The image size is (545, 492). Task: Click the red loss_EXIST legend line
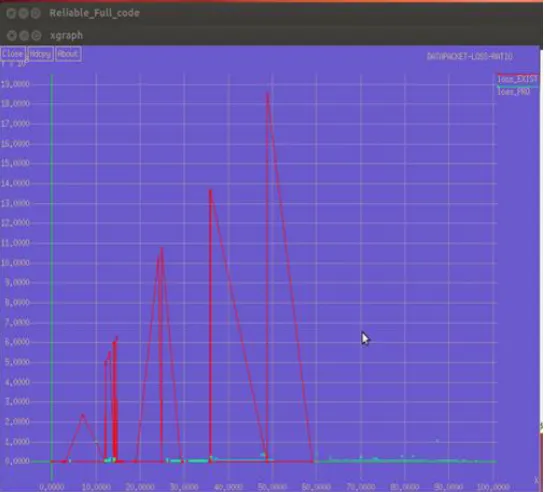click(517, 74)
